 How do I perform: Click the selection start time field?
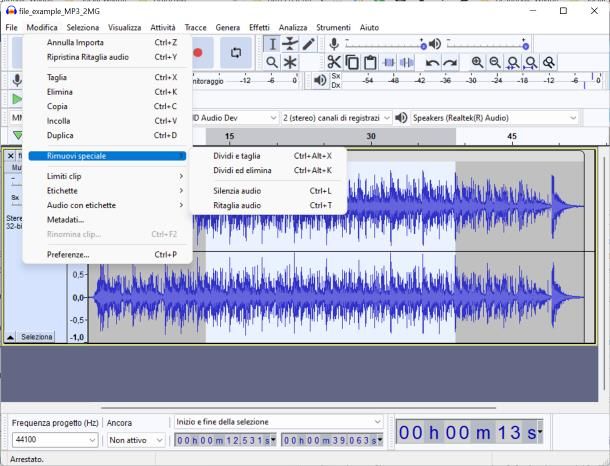point(223,440)
